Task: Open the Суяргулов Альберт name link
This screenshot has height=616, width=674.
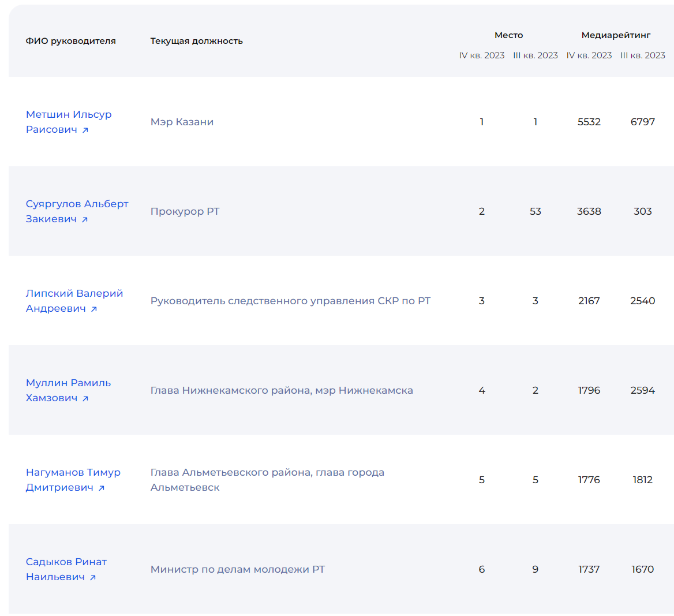Action: pyautogui.click(x=77, y=204)
